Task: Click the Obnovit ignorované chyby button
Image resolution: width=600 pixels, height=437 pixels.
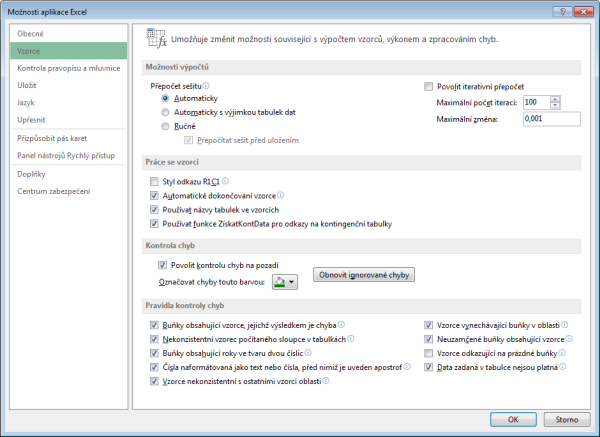Action: pos(364,275)
